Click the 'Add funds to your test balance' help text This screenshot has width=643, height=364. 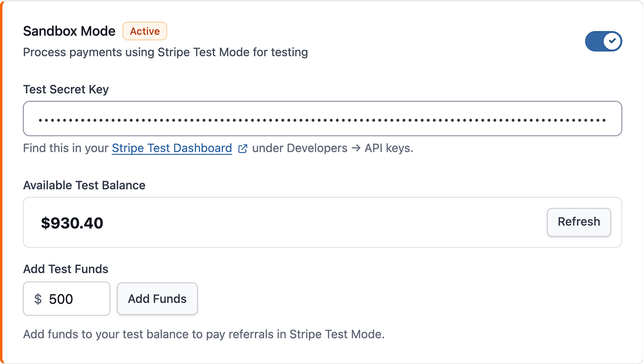203,334
